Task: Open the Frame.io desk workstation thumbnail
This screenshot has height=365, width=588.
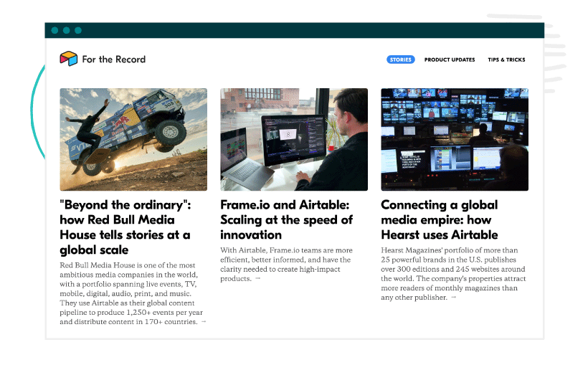Action: coord(294,140)
